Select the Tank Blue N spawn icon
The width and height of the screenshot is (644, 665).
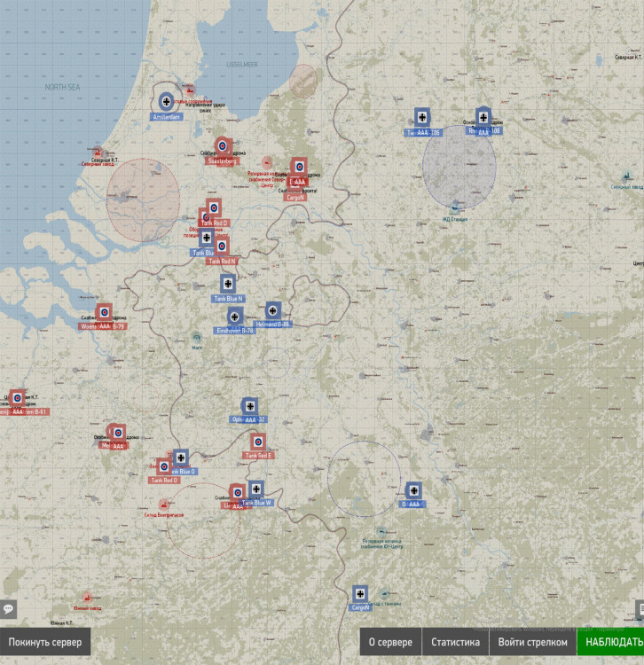pos(228,284)
